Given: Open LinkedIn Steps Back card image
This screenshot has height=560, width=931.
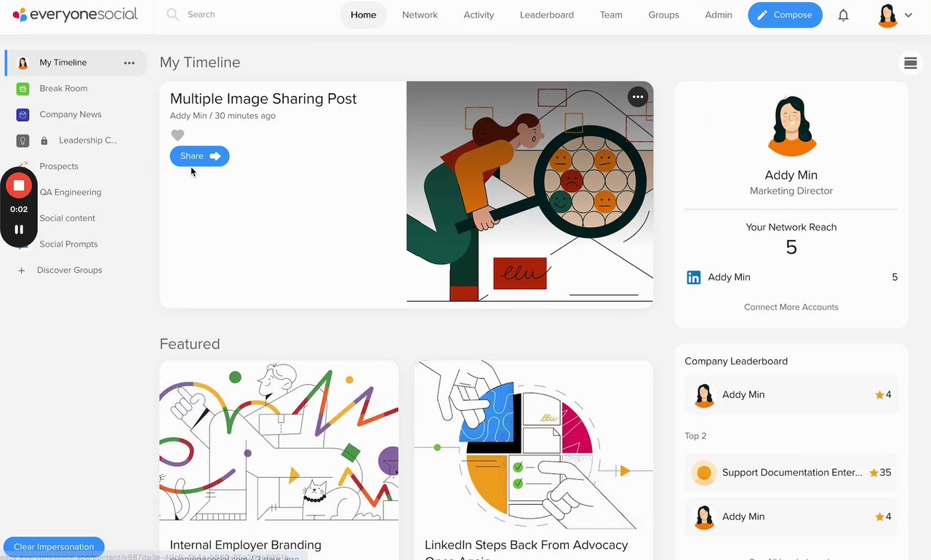Looking at the screenshot, I should 534,445.
